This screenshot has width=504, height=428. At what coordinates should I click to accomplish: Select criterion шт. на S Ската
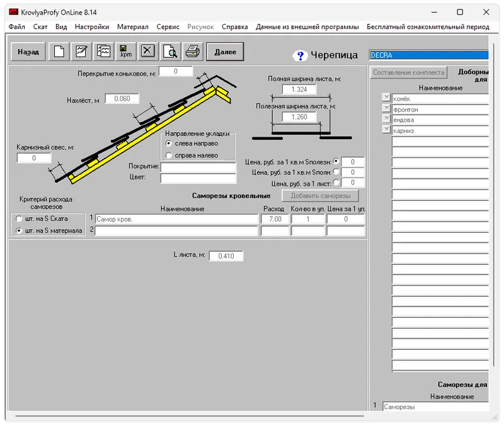click(19, 218)
